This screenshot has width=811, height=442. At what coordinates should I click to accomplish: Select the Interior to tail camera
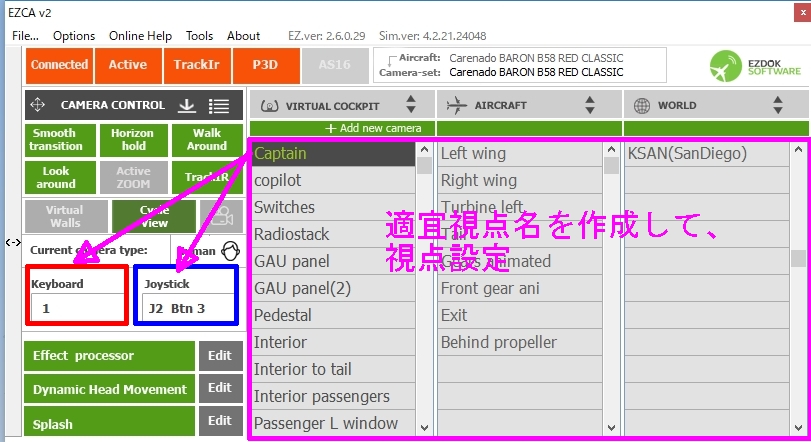[x=334, y=369]
